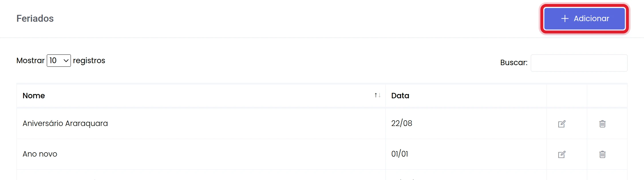
Task: Click the Adicionar button
Action: [x=584, y=19]
